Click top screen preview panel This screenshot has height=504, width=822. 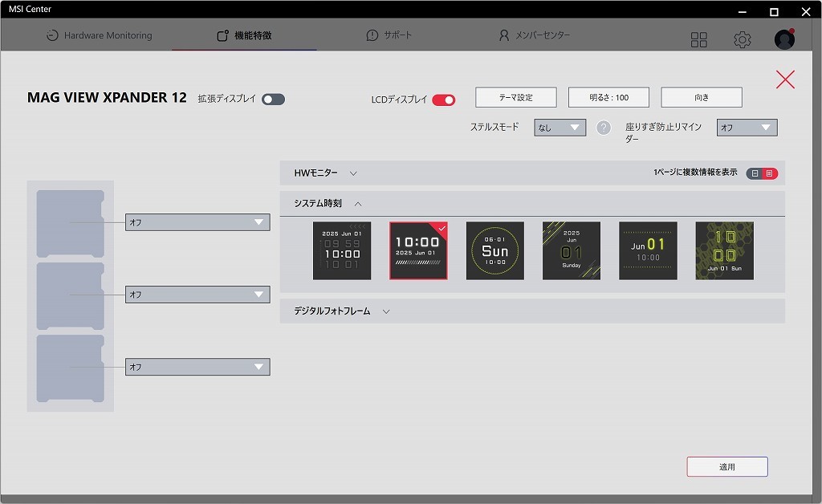coord(71,224)
